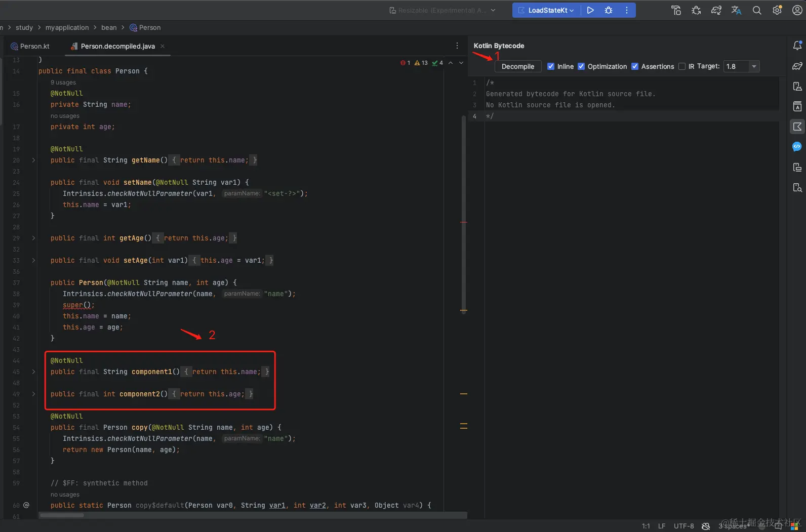This screenshot has height=532, width=806.
Task: Expand folded component2() method
Action: click(33, 394)
